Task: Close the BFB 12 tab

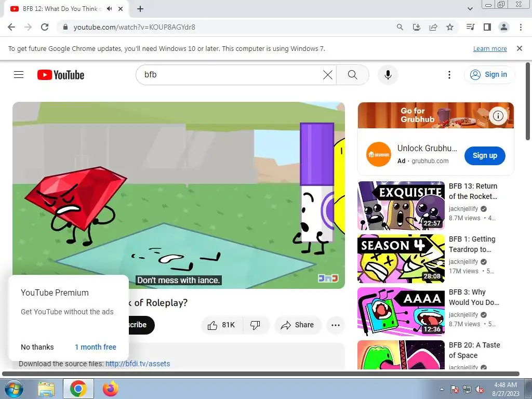Action: pyautogui.click(x=121, y=9)
